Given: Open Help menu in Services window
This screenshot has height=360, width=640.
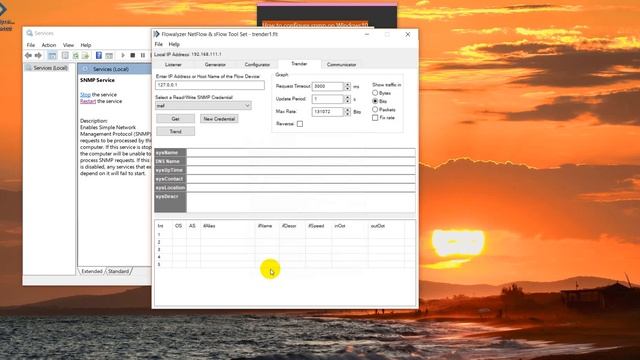Looking at the screenshot, I should pos(86,45).
